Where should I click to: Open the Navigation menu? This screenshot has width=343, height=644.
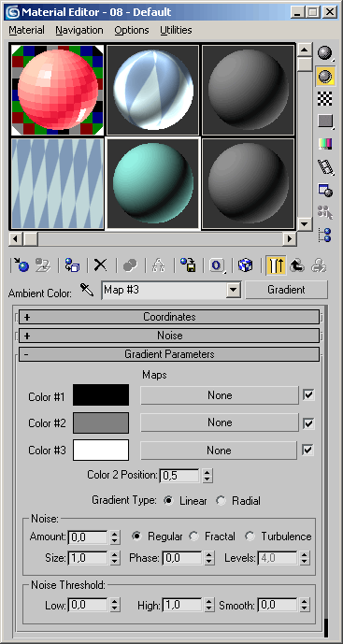[x=79, y=31]
